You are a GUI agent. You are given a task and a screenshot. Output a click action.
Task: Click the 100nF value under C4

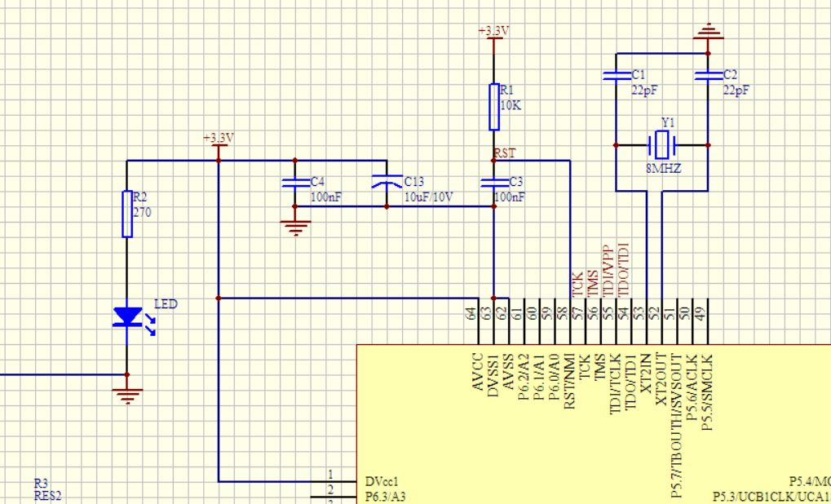(x=326, y=197)
